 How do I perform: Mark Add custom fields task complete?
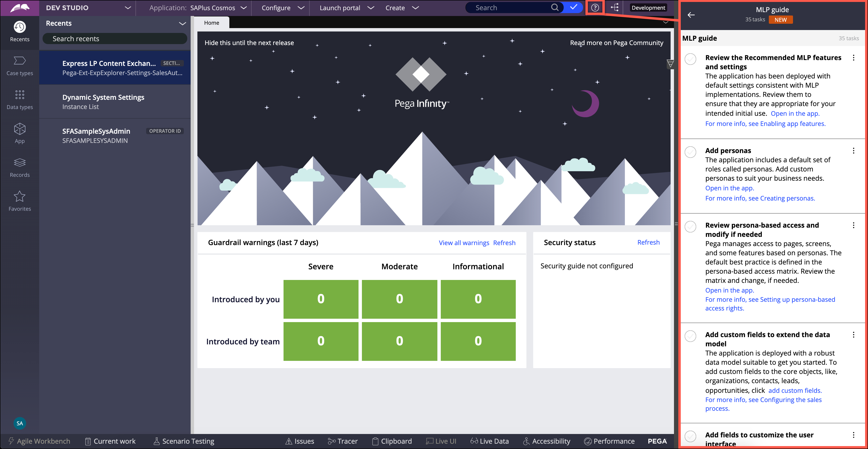pyautogui.click(x=690, y=336)
